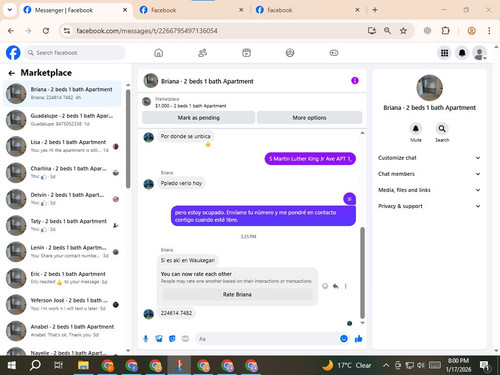Open File Explorer from the taskbar
The height and width of the screenshot is (375, 500).
click(83, 365)
